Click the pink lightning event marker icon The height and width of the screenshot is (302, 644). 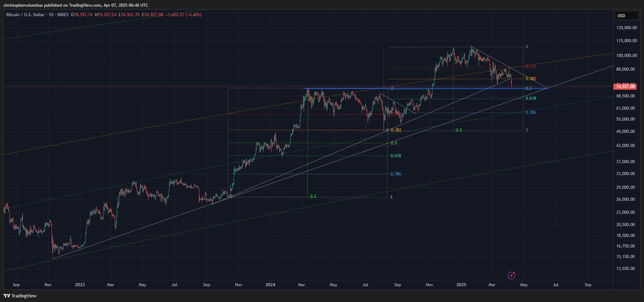511,275
